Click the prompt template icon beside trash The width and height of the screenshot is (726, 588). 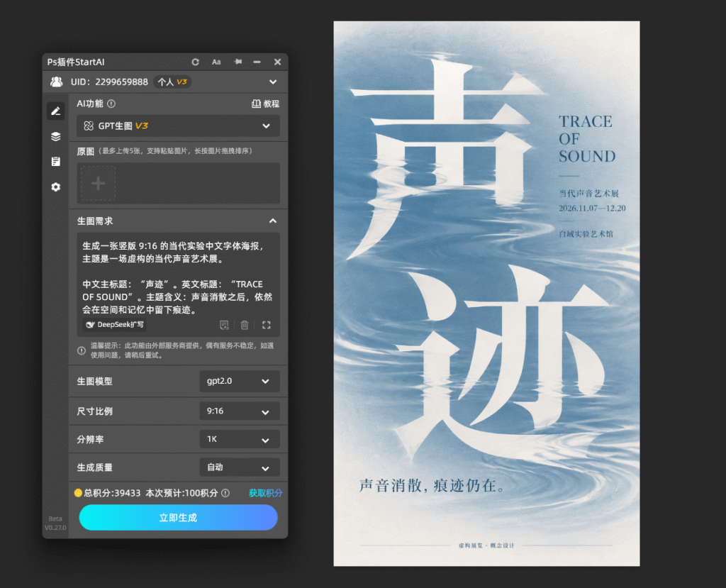point(224,325)
